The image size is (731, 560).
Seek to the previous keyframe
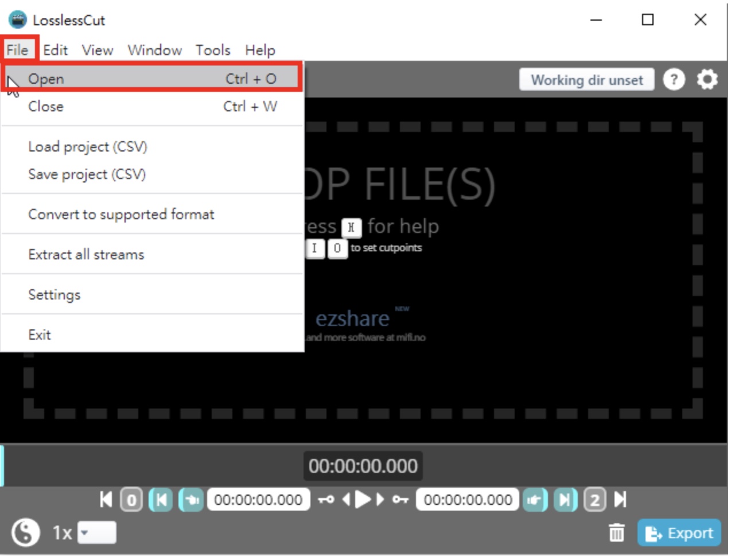(326, 500)
